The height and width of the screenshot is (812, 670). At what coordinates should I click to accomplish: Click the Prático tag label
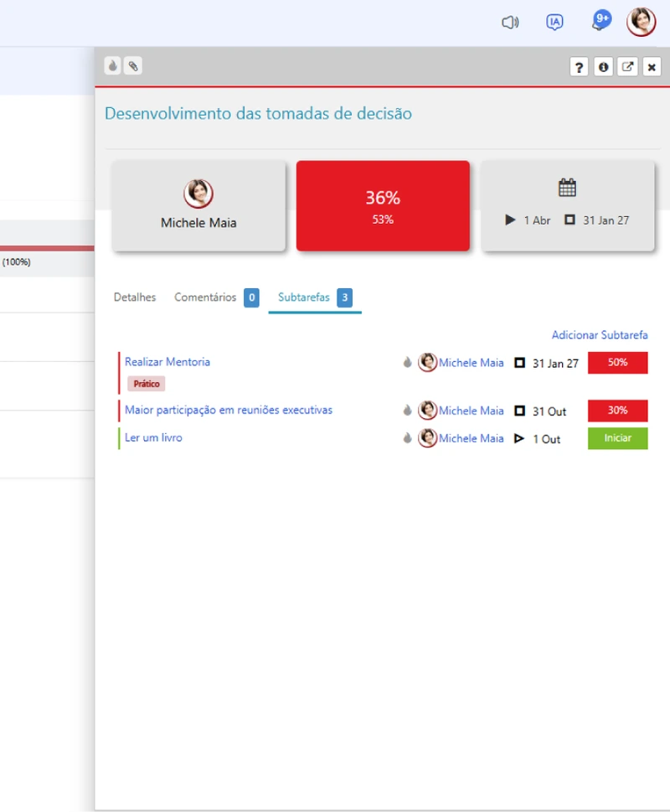click(147, 384)
